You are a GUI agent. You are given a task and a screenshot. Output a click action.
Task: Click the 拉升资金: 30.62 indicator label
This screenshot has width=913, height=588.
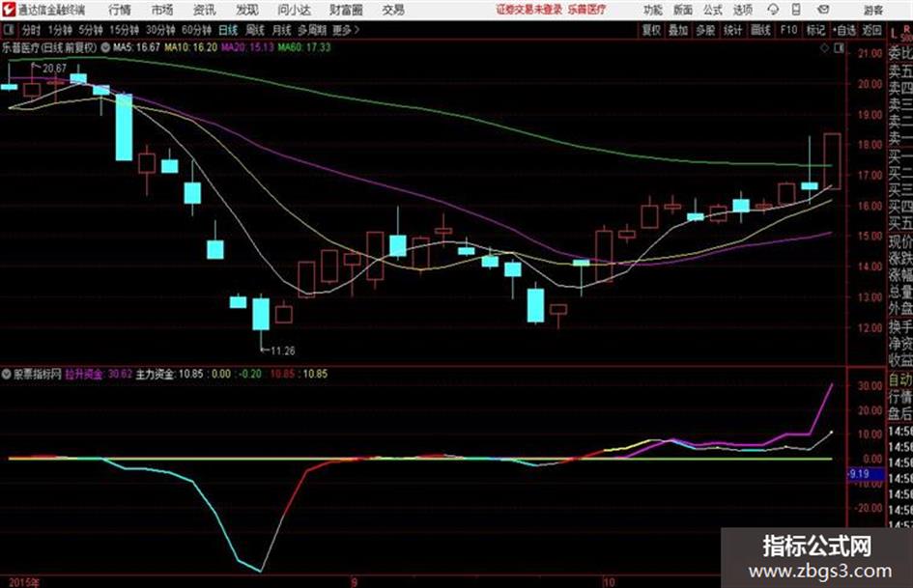[99, 374]
